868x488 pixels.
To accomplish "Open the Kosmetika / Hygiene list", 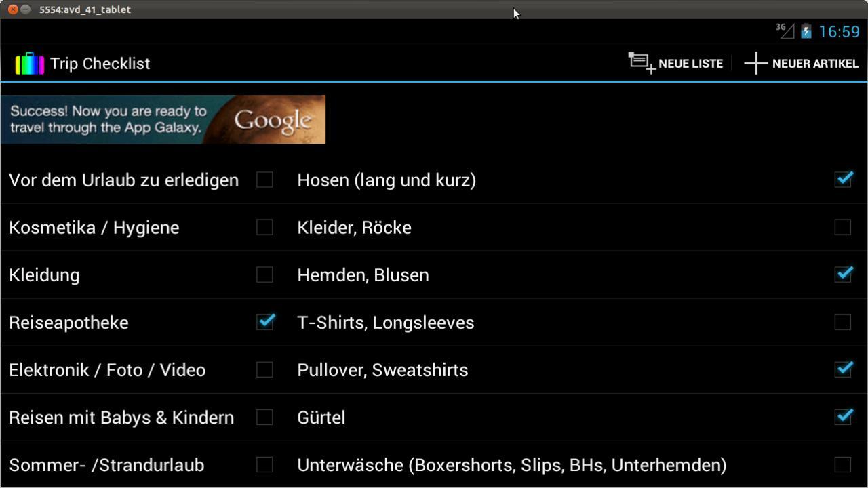I will [94, 227].
